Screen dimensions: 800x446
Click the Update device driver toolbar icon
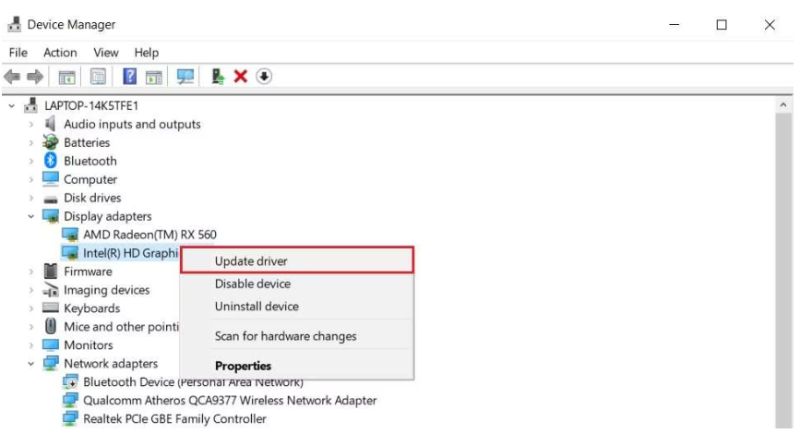pyautogui.click(x=218, y=77)
